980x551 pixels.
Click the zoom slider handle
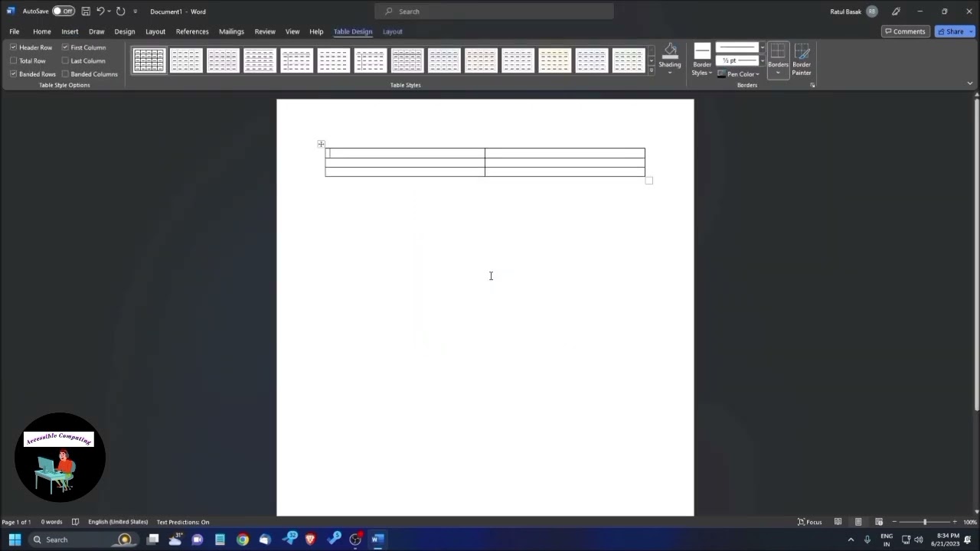(924, 522)
